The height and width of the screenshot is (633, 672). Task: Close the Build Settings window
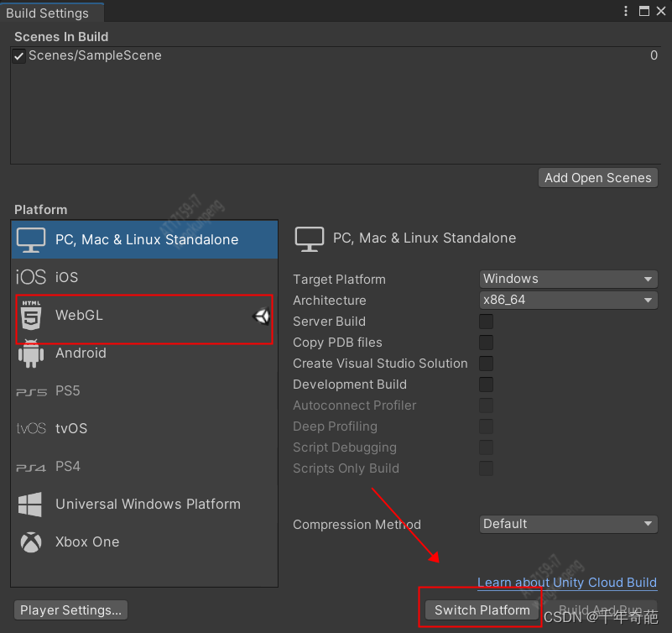tap(661, 11)
